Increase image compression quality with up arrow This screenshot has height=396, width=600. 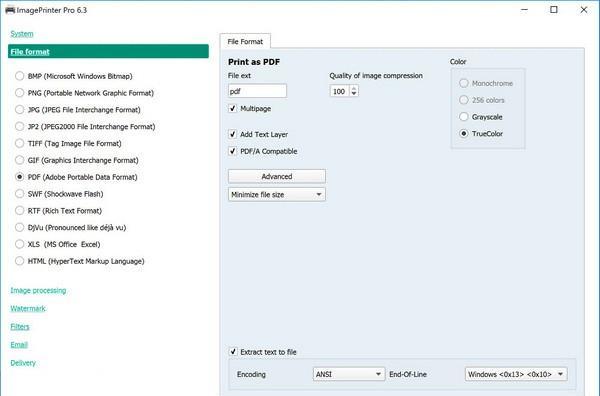tap(354, 88)
